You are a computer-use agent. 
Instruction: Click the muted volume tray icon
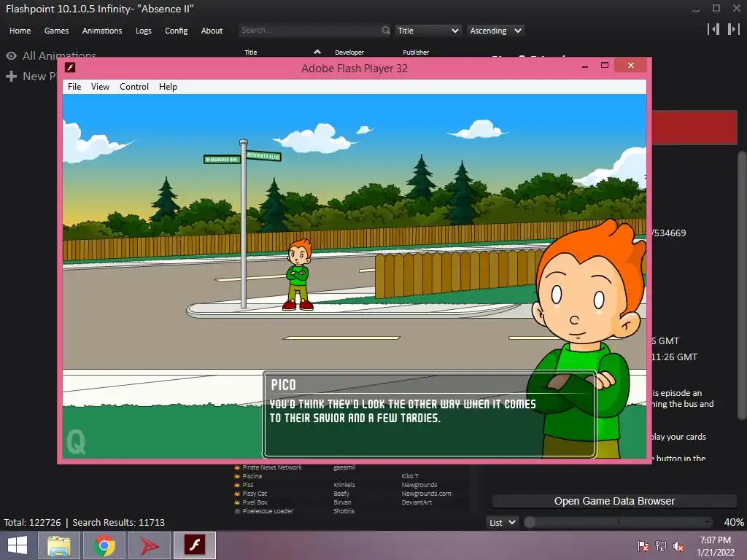pyautogui.click(x=678, y=545)
